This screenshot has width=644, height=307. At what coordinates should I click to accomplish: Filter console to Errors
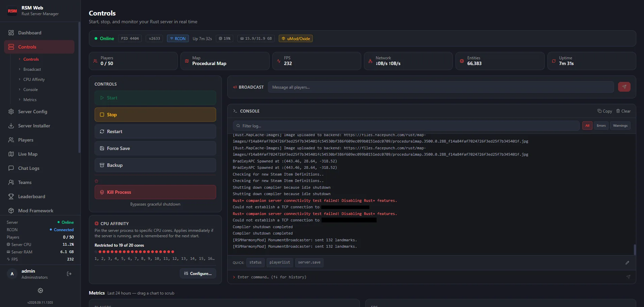[x=601, y=126]
